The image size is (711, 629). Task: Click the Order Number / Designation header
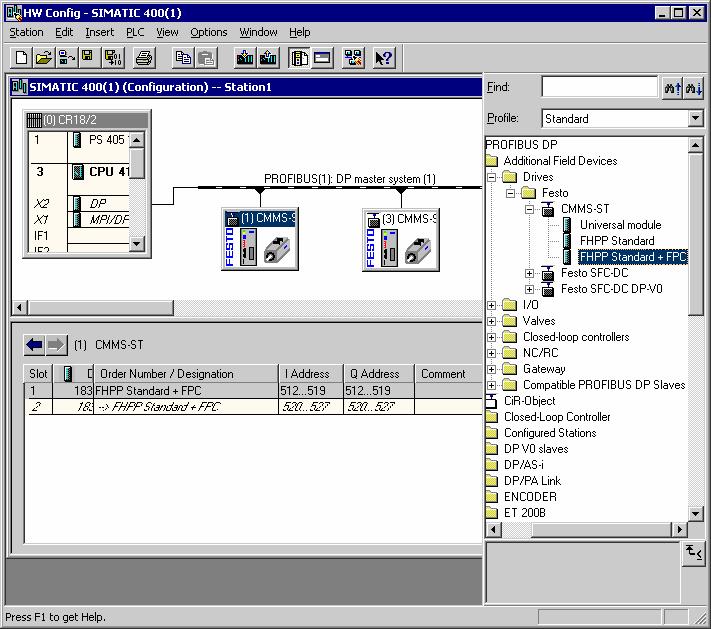coord(186,374)
